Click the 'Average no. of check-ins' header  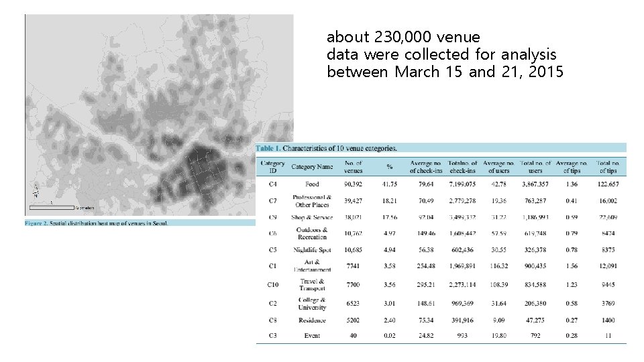pos(426,167)
